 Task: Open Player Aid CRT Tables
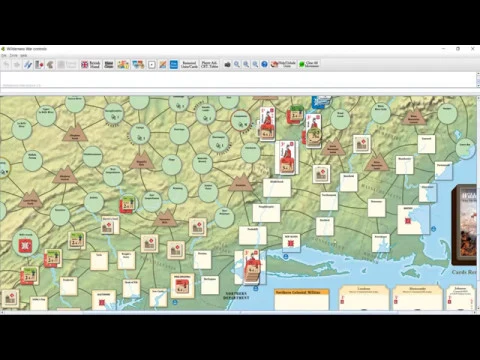210,64
